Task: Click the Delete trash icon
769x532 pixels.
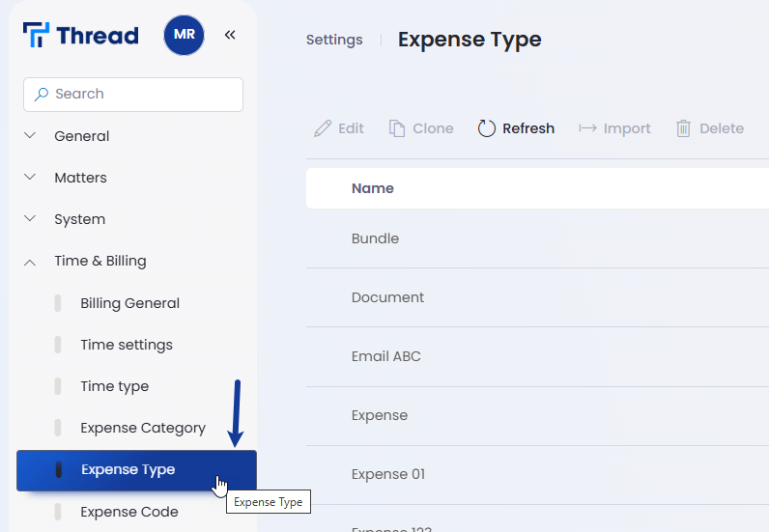Action: 684,128
